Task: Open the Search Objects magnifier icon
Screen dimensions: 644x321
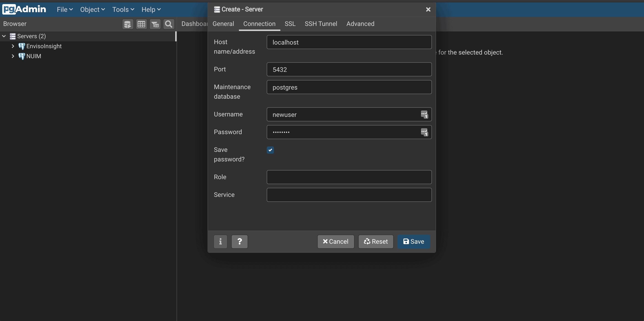Action: point(169,24)
